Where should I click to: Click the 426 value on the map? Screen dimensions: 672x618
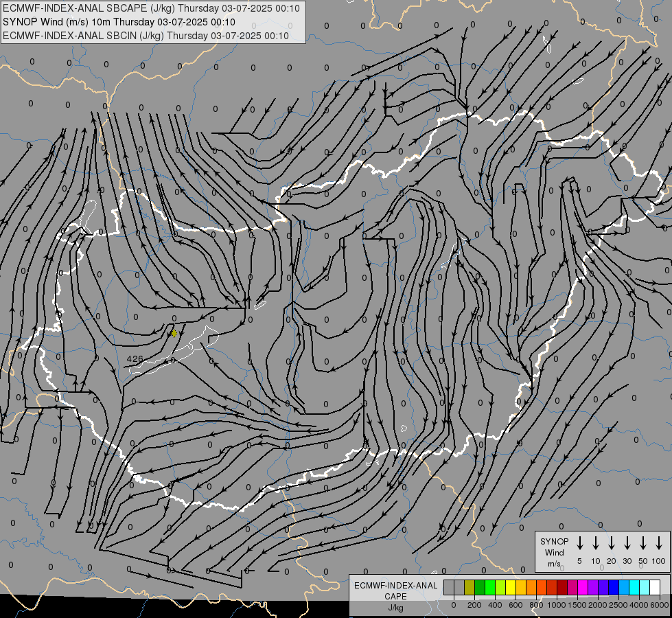pos(135,358)
